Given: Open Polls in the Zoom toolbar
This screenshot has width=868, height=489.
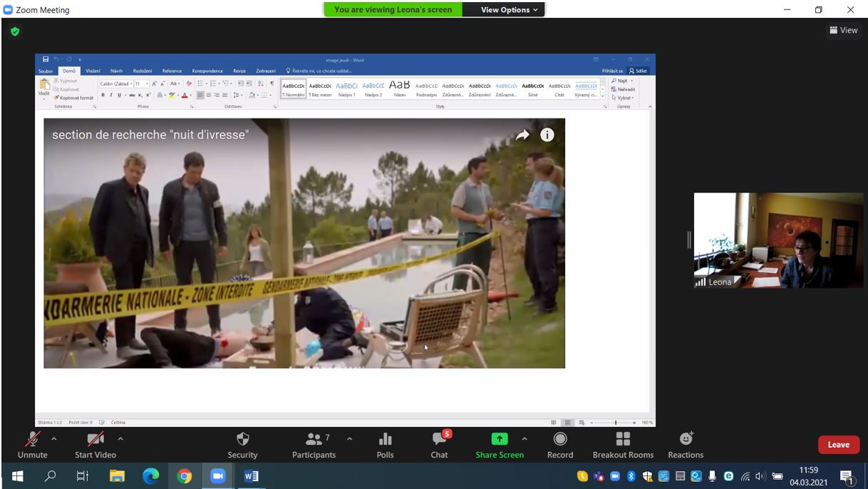Looking at the screenshot, I should [x=385, y=446].
